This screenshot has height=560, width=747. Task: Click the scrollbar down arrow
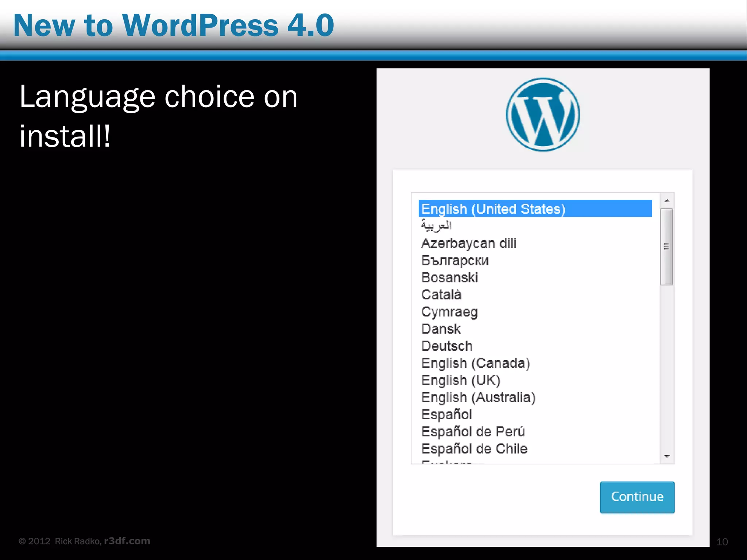coord(667,456)
